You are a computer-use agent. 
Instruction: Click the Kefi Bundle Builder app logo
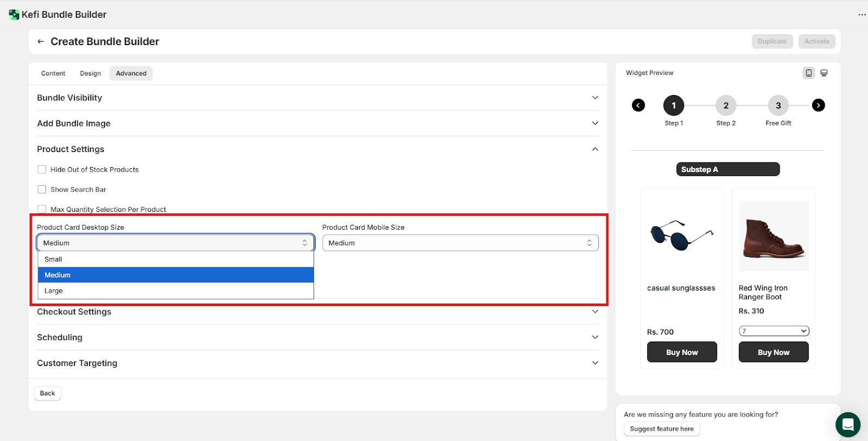pos(14,15)
